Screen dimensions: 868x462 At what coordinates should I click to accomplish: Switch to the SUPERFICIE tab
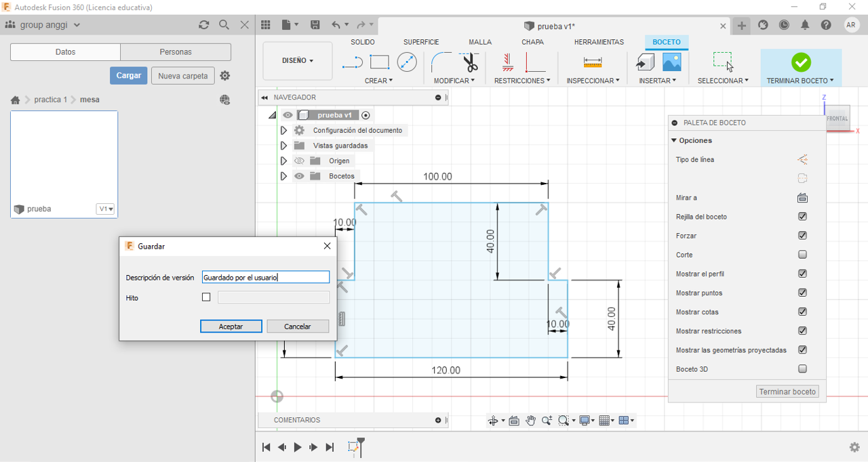point(421,42)
